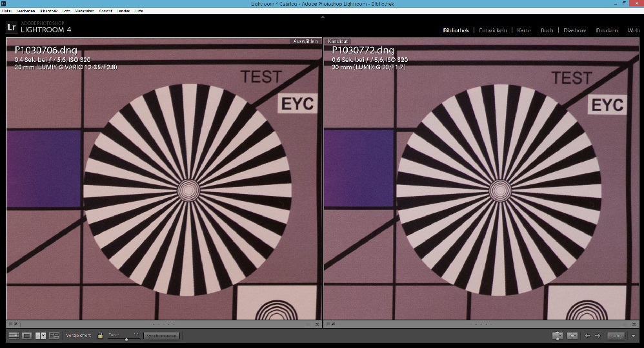Image resolution: width=644 pixels, height=348 pixels.
Task: Click the Swap select and candidate icon
Action: tap(558, 336)
